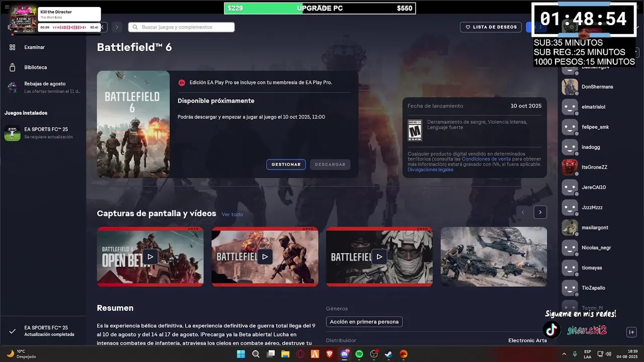Open Windows Start menu
644x362 pixels.
[241, 354]
